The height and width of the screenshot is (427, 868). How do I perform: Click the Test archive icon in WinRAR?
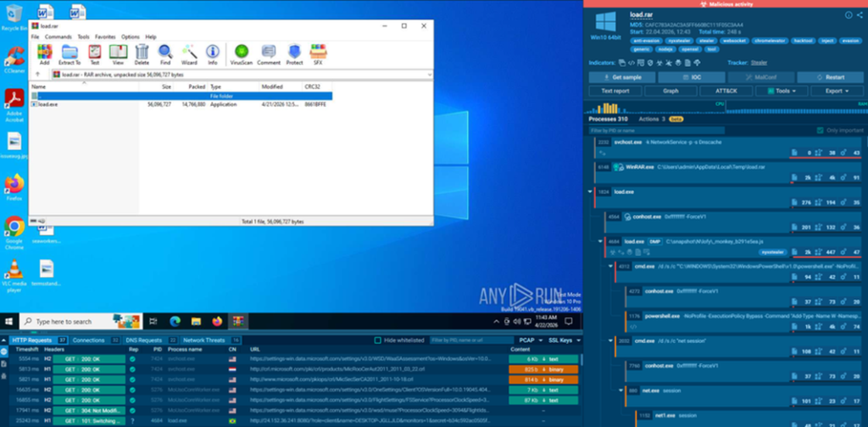pyautogui.click(x=95, y=55)
